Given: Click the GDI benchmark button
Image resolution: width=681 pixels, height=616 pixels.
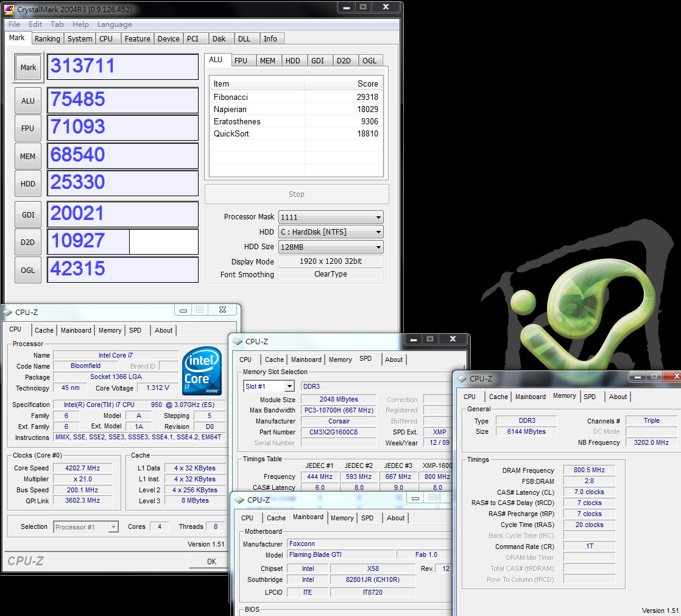Looking at the screenshot, I should [x=28, y=214].
